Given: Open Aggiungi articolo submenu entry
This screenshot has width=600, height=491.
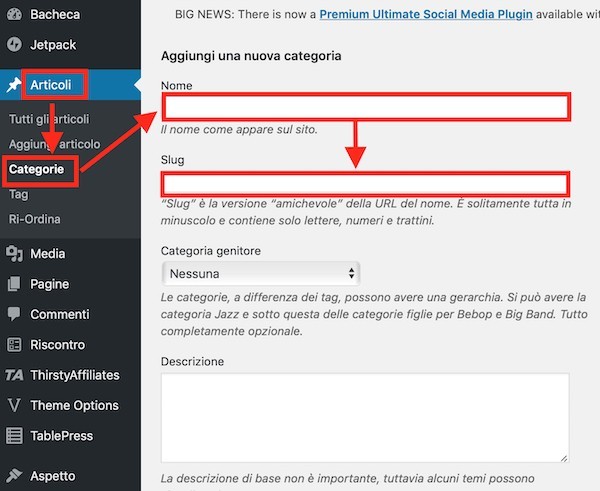Looking at the screenshot, I should click(x=54, y=144).
